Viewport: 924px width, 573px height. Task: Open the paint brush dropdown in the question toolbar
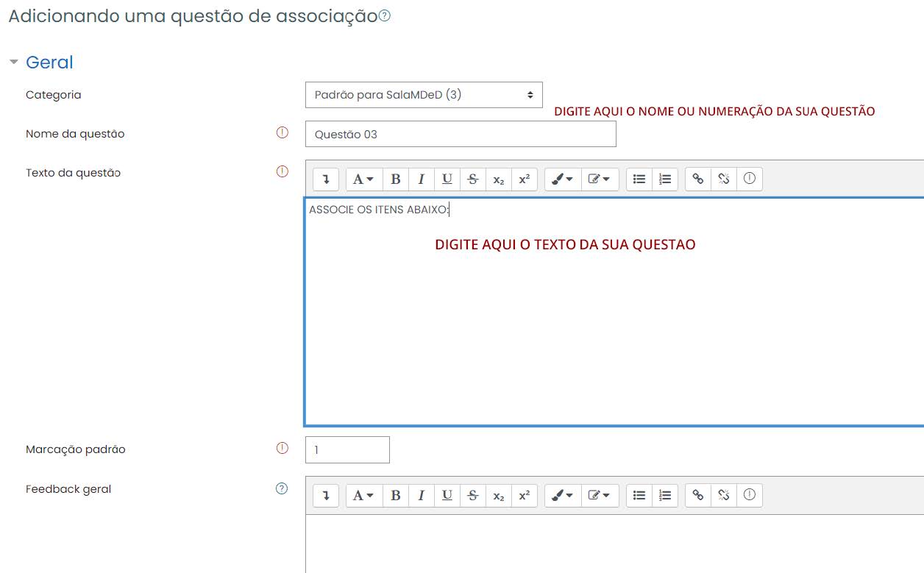coord(562,179)
